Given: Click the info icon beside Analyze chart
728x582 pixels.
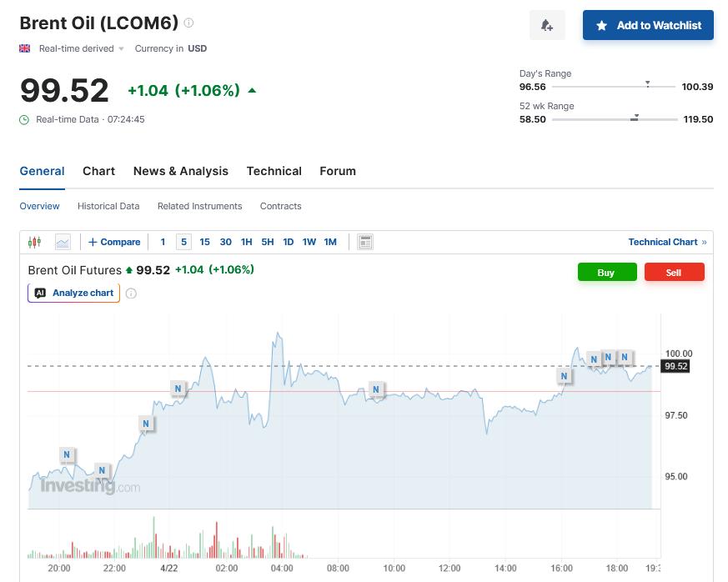Looking at the screenshot, I should [x=131, y=293].
